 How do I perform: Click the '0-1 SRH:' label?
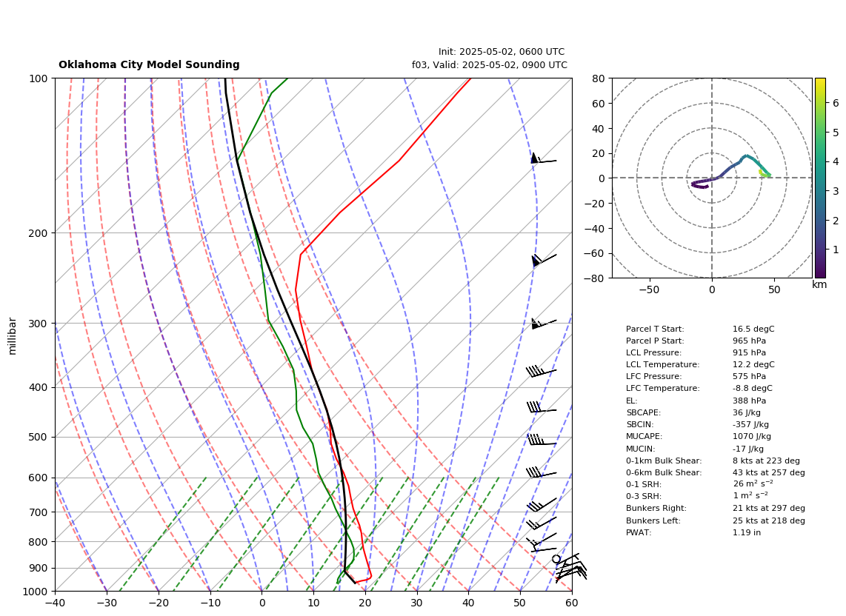[644, 484]
